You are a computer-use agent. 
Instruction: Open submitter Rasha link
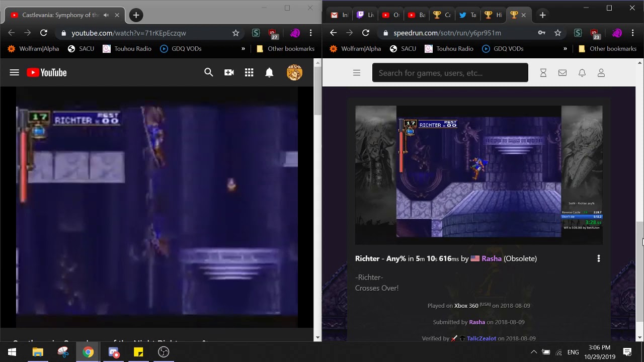point(477,322)
